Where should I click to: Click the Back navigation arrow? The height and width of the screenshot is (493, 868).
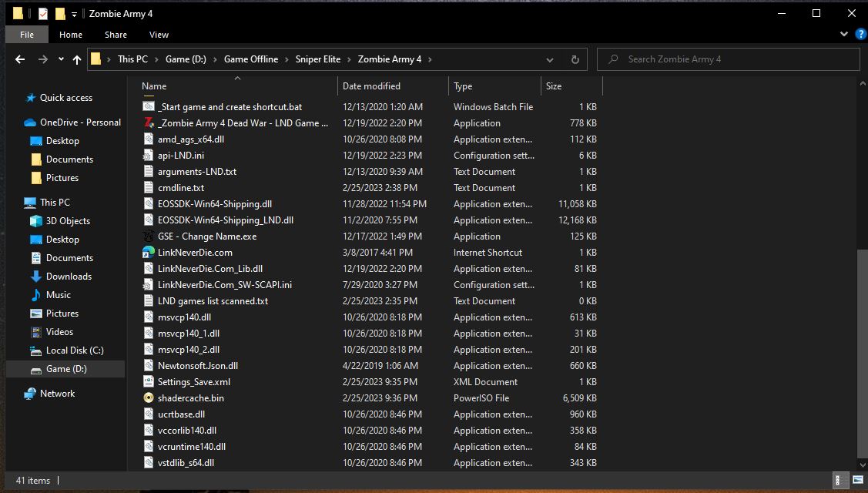pyautogui.click(x=21, y=59)
